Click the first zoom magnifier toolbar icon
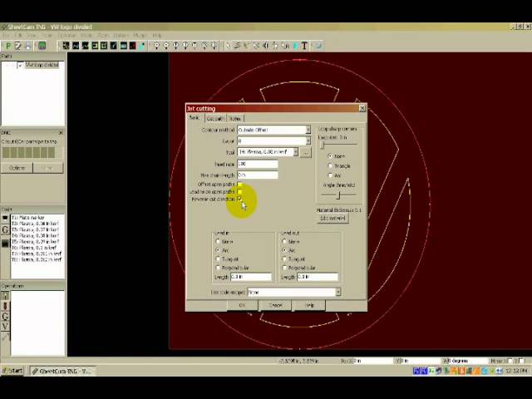This screenshot has width=532, height=399. tap(156, 46)
